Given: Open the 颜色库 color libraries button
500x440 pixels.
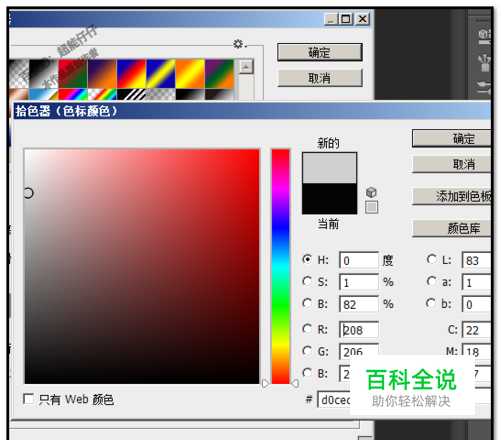Looking at the screenshot, I should click(452, 228).
